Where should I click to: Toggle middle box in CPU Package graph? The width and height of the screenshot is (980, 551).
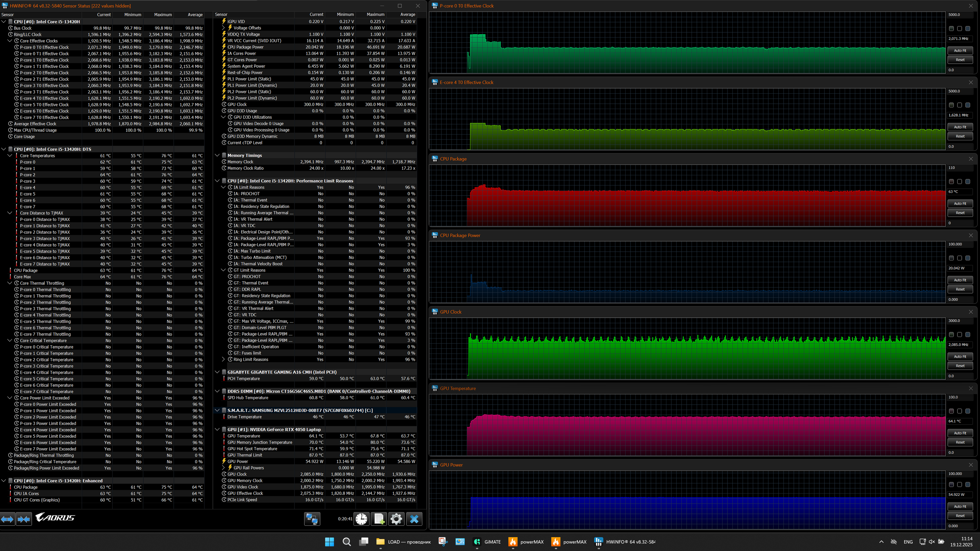[959, 182]
